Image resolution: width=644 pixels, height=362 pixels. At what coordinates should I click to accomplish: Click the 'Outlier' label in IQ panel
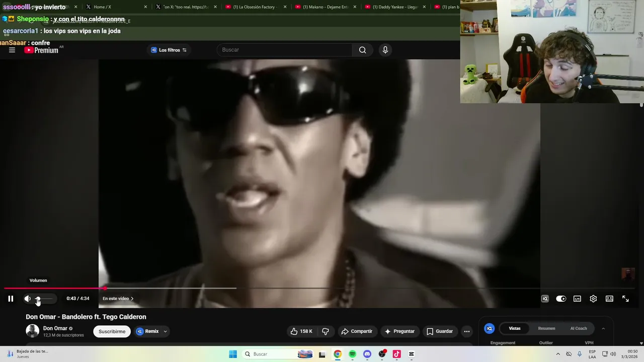(545, 343)
